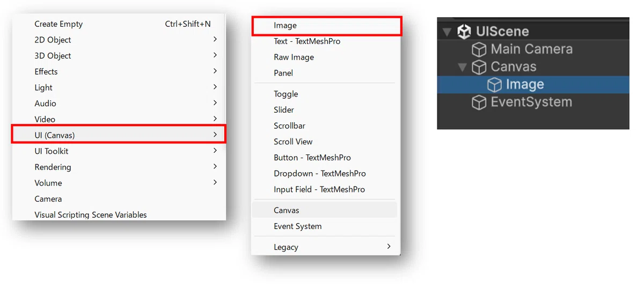The height and width of the screenshot is (288, 644).
Task: Collapse the UIScene hierarchy triangle
Action: [x=447, y=32]
